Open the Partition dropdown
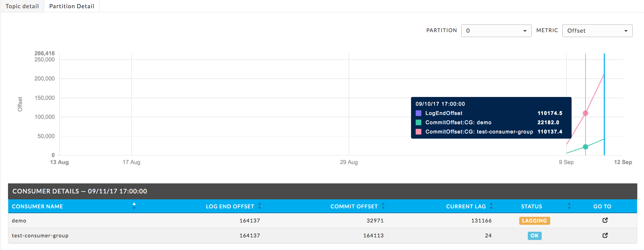This screenshot has height=250, width=644. click(496, 31)
